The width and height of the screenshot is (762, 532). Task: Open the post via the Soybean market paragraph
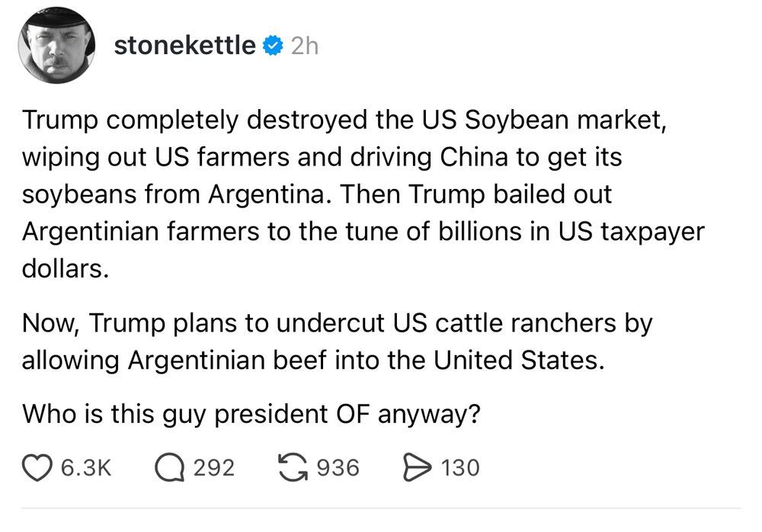coord(363,194)
